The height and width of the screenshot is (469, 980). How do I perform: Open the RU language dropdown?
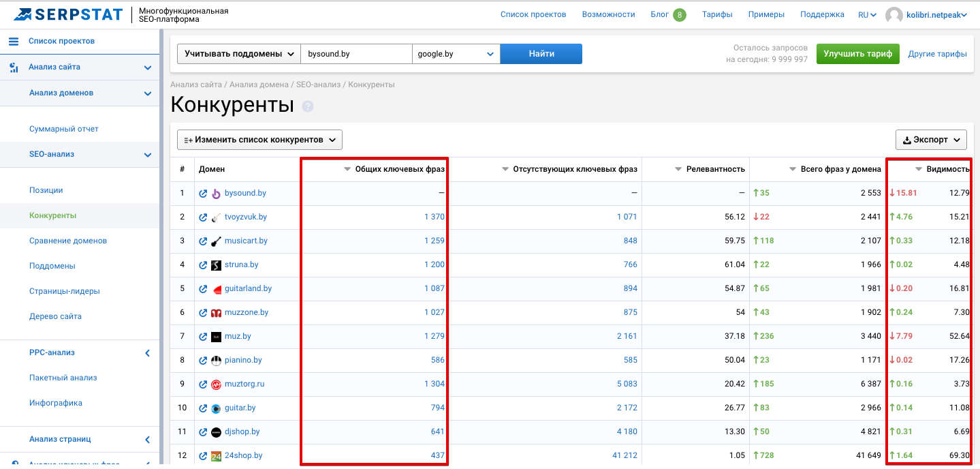click(868, 15)
